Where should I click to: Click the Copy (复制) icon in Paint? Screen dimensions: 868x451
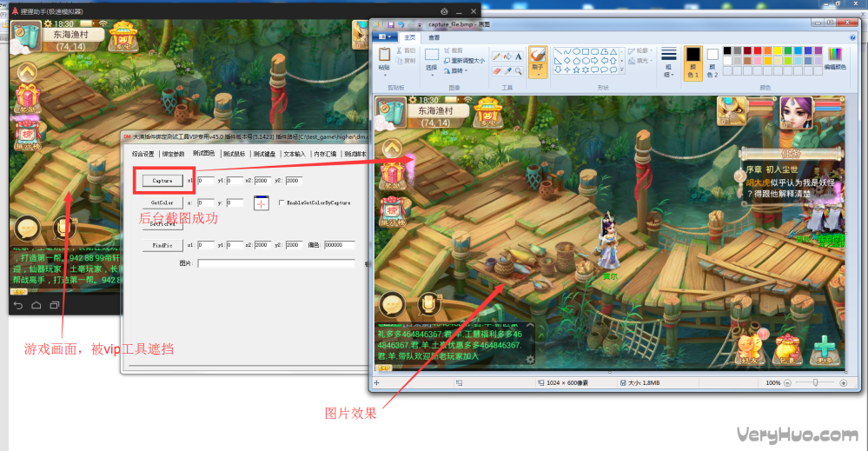point(400,61)
